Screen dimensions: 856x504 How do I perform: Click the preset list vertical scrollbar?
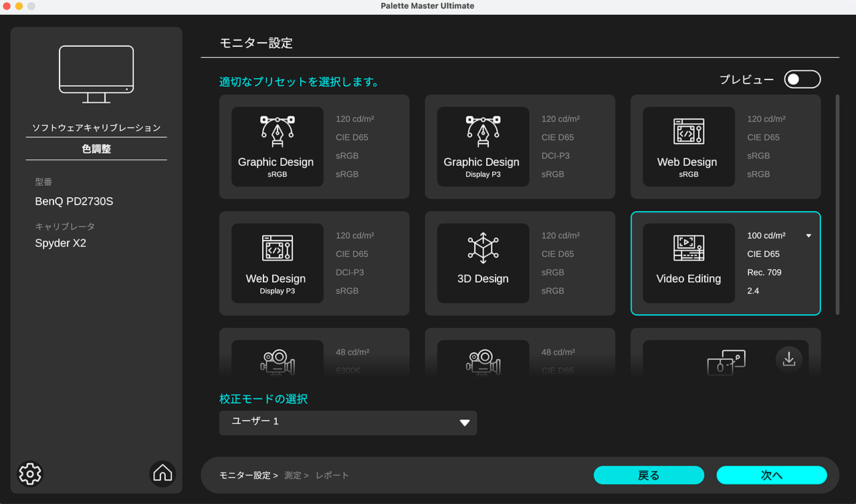coord(837,204)
